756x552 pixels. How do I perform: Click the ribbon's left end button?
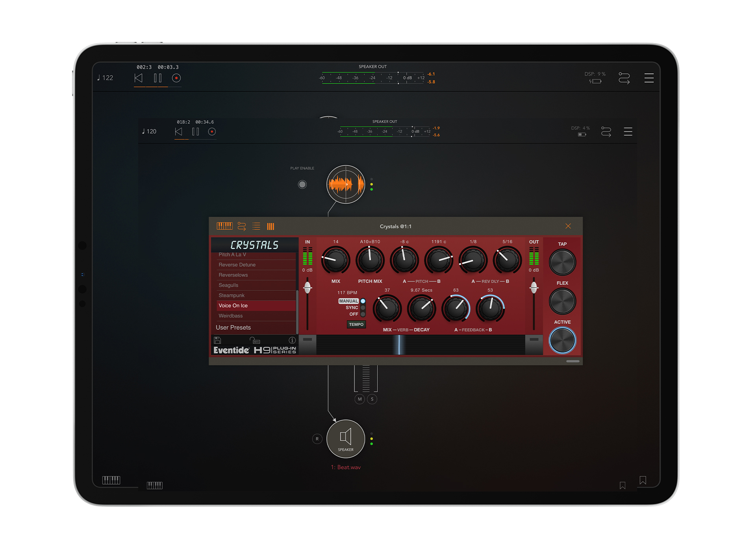click(x=308, y=345)
